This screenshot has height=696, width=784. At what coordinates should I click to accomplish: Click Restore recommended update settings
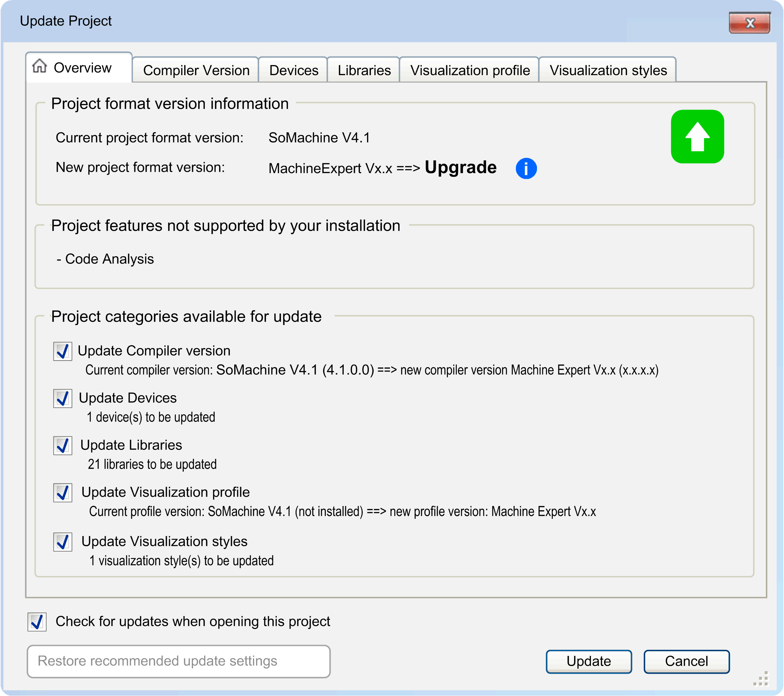tap(178, 661)
